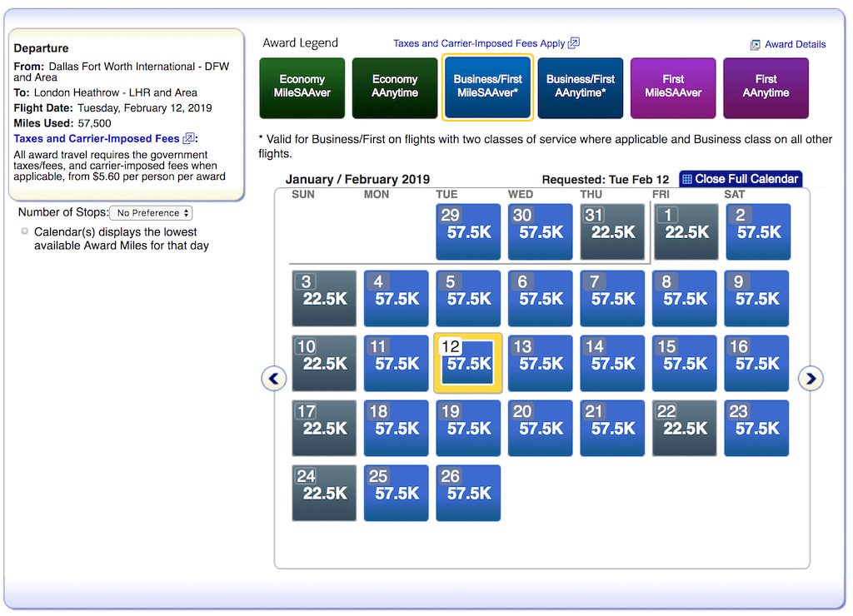Click February 17 with 22.5K miles
This screenshot has height=616, width=853.
pos(324,429)
